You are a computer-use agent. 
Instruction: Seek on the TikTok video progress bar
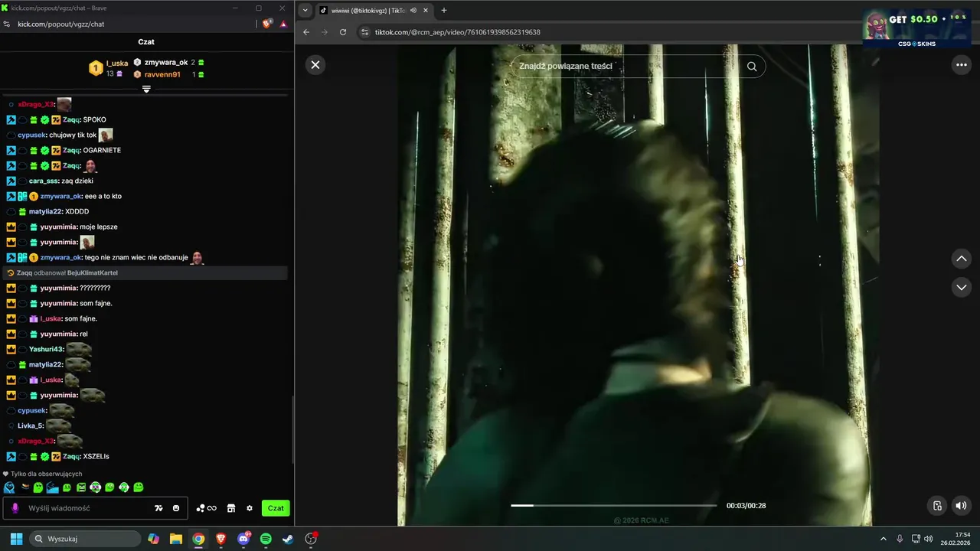pyautogui.click(x=613, y=505)
